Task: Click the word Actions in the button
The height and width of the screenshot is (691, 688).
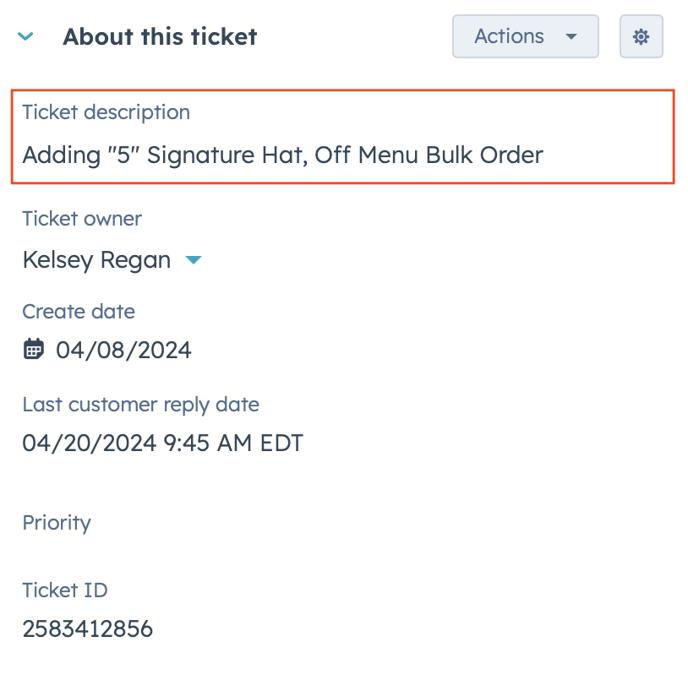Action: click(x=509, y=37)
